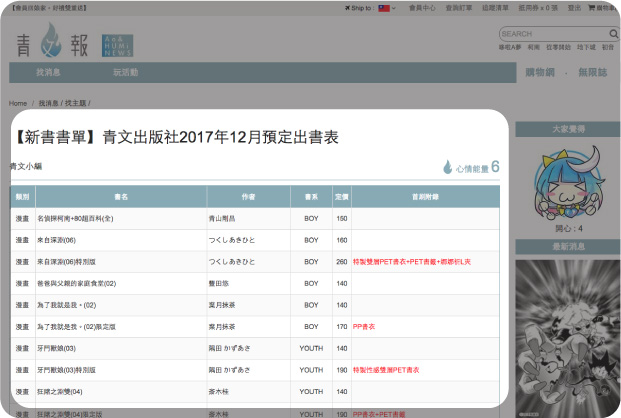Click the 登出 logout link
This screenshot has width=621, height=418.
coord(574,8)
